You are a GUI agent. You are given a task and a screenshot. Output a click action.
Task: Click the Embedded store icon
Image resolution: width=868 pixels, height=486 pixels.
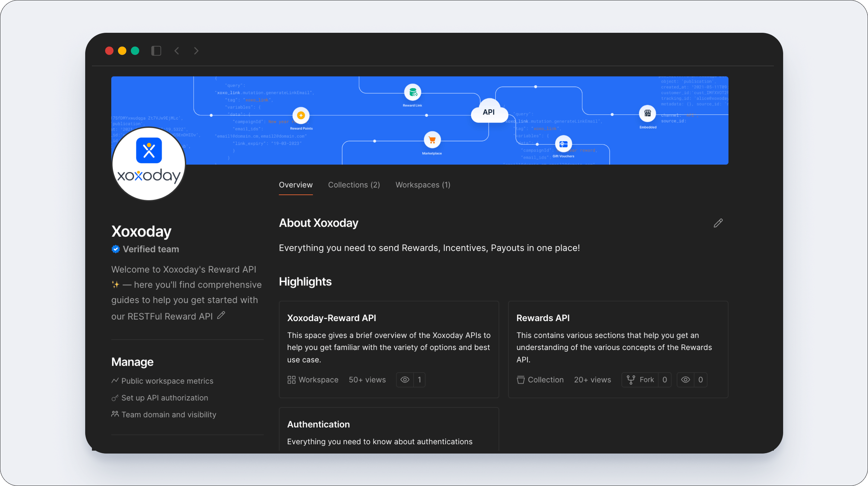[647, 113]
